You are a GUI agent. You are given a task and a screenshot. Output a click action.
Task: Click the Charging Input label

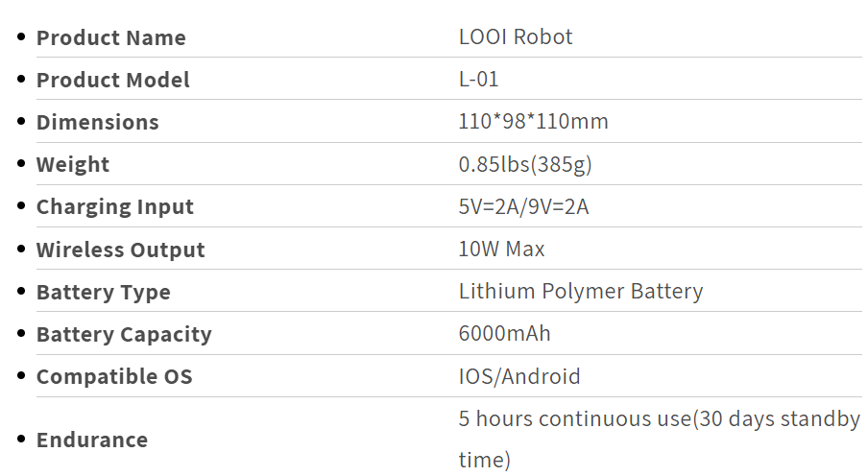click(x=115, y=207)
